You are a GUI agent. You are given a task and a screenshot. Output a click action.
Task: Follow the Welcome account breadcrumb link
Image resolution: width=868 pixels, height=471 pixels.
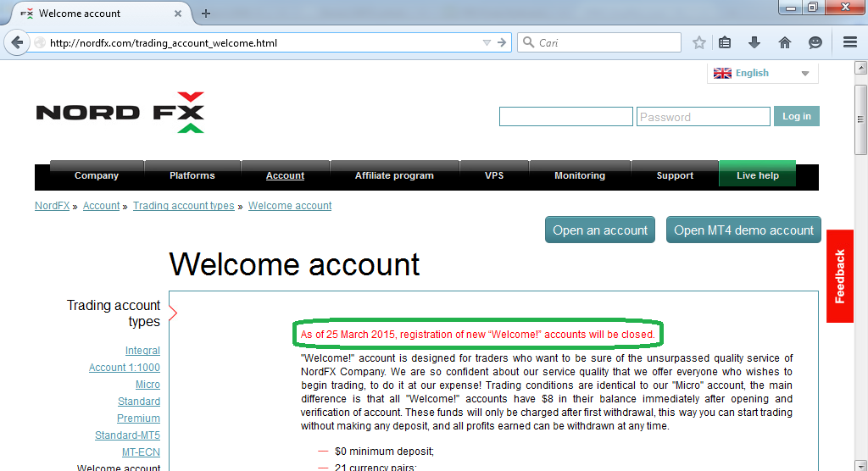290,205
